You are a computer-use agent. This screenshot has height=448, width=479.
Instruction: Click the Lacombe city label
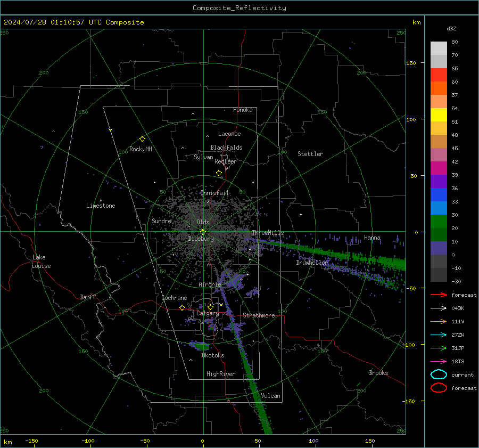[229, 134]
